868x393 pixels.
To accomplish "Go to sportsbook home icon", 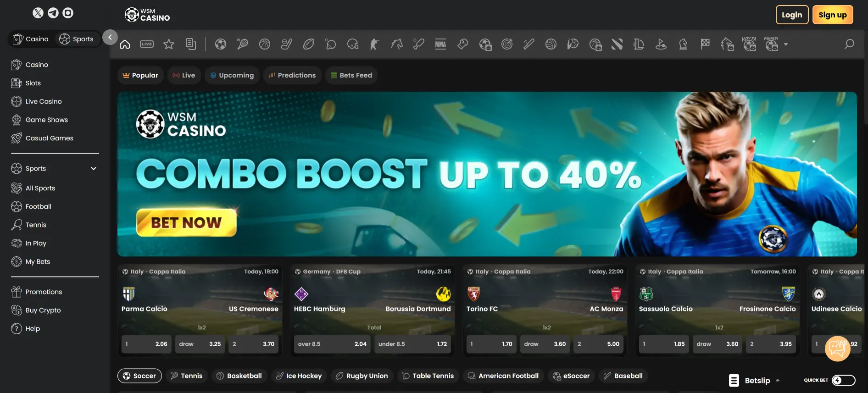I will click(125, 44).
